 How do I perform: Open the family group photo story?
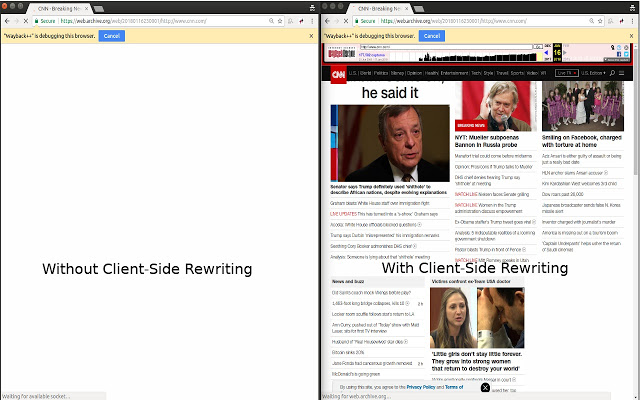(582, 106)
